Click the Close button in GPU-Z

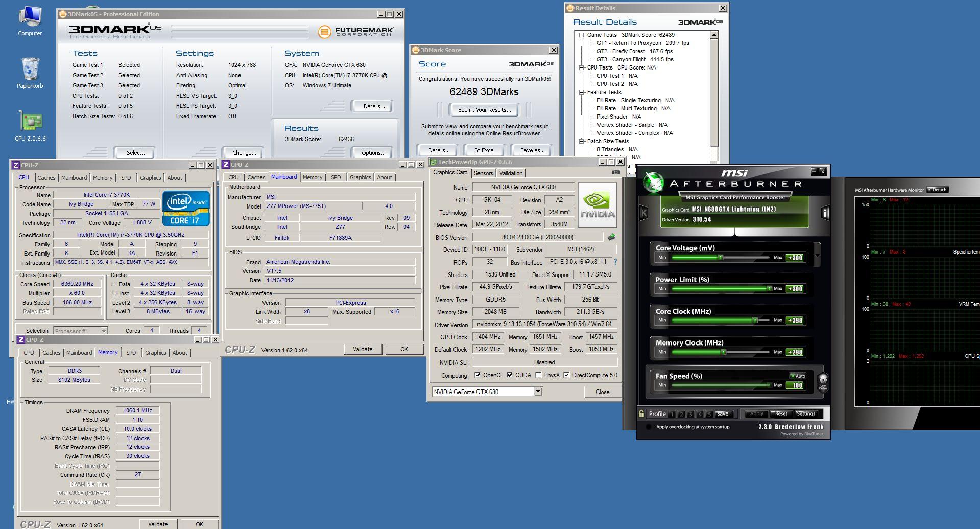click(x=602, y=392)
